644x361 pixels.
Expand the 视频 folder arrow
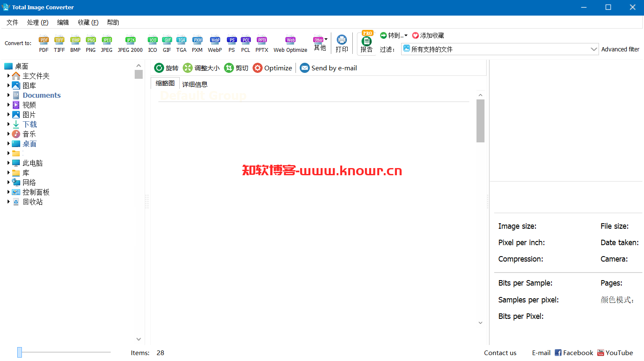pos(8,105)
